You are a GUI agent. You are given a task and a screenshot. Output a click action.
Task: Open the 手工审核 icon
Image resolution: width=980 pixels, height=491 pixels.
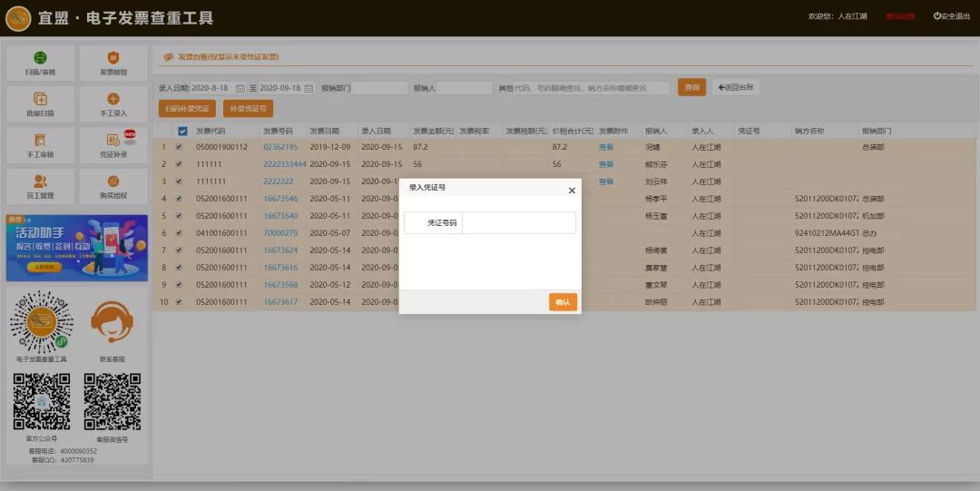[40, 144]
